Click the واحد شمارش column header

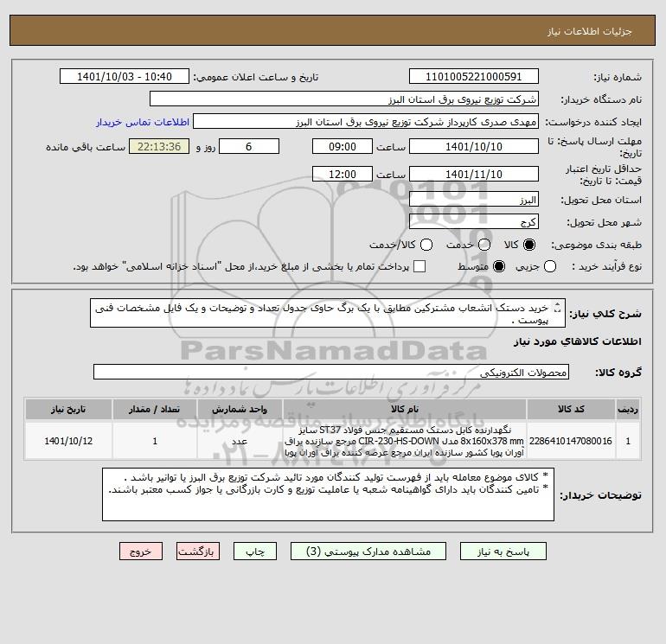click(240, 409)
